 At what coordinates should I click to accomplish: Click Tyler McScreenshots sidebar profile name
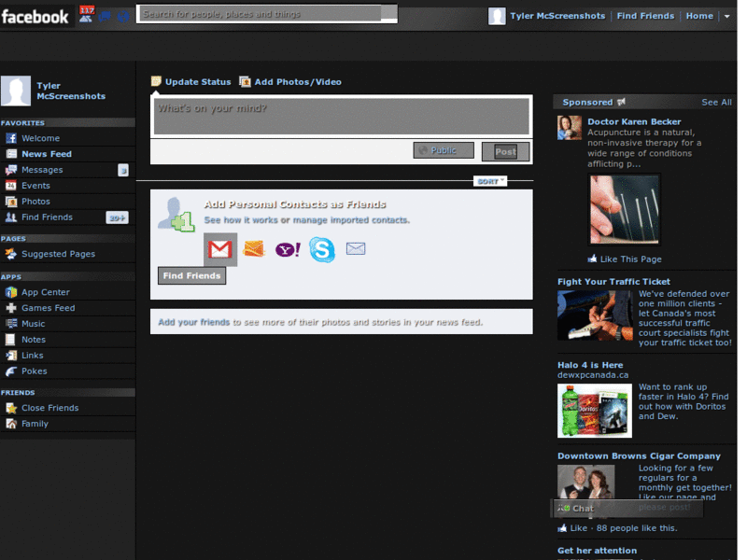(x=71, y=91)
